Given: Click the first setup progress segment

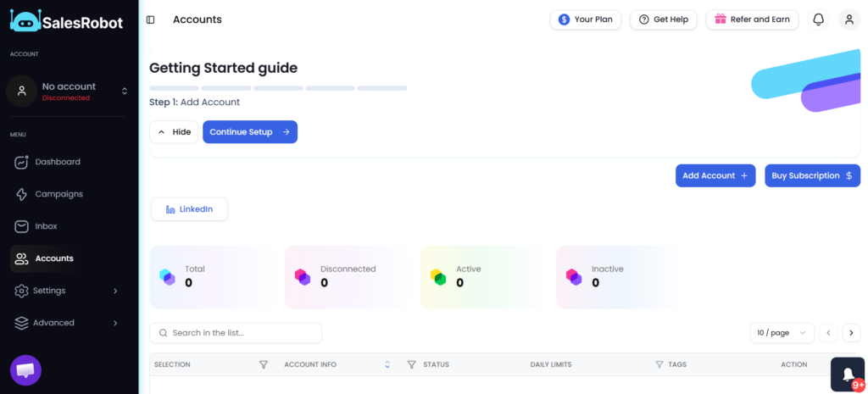Looking at the screenshot, I should click(174, 88).
